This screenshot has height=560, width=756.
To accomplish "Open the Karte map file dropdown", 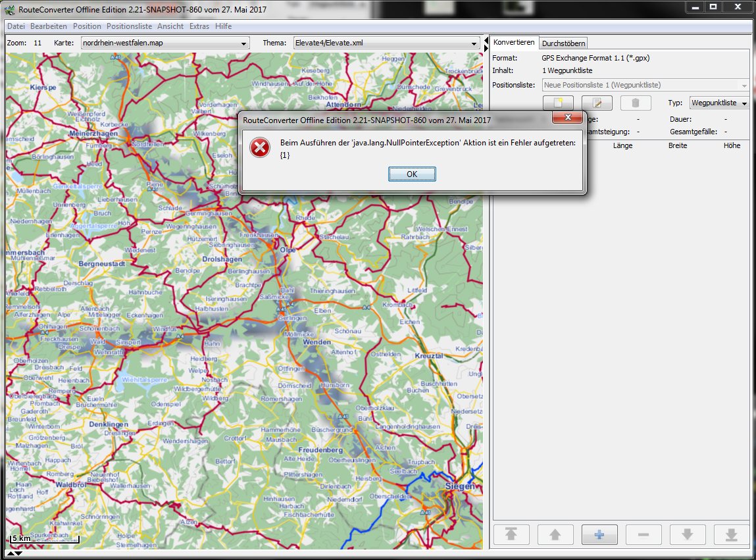I will [164, 43].
